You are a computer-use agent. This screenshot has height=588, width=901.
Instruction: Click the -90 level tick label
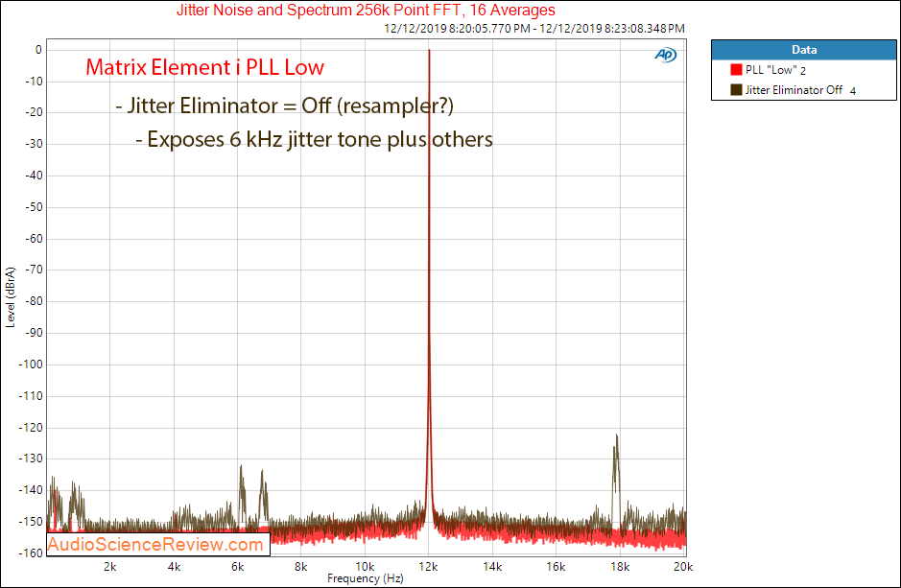[34, 333]
